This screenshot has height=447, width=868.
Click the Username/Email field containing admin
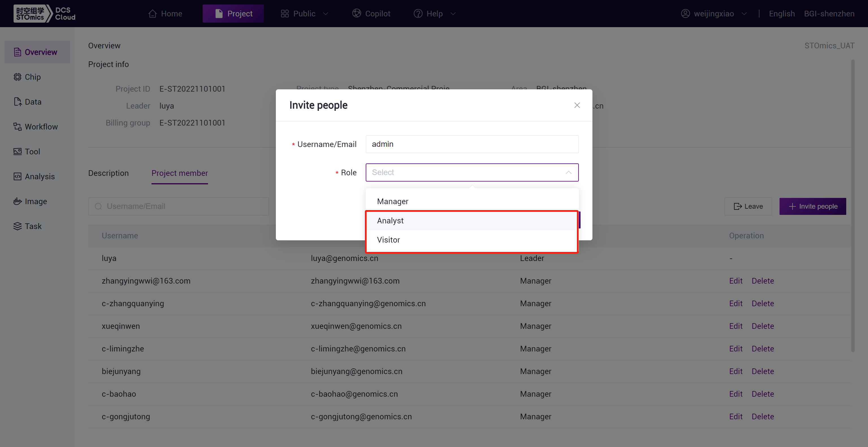click(472, 144)
